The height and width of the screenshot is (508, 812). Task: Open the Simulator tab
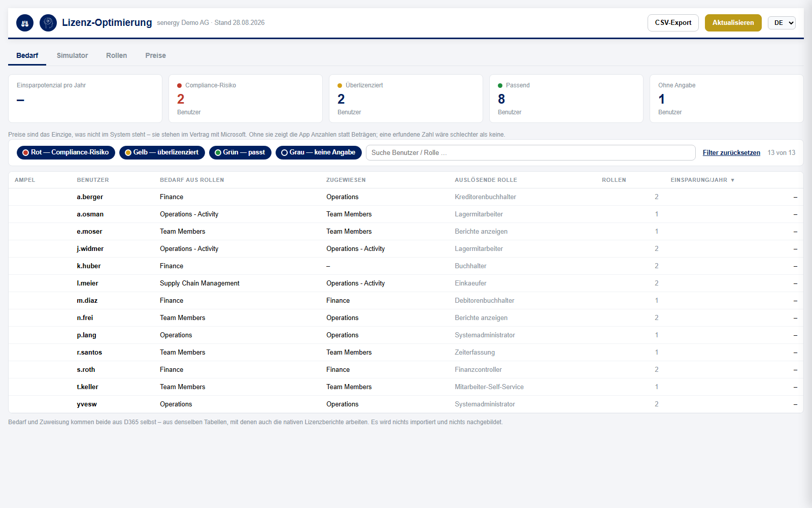click(x=72, y=55)
